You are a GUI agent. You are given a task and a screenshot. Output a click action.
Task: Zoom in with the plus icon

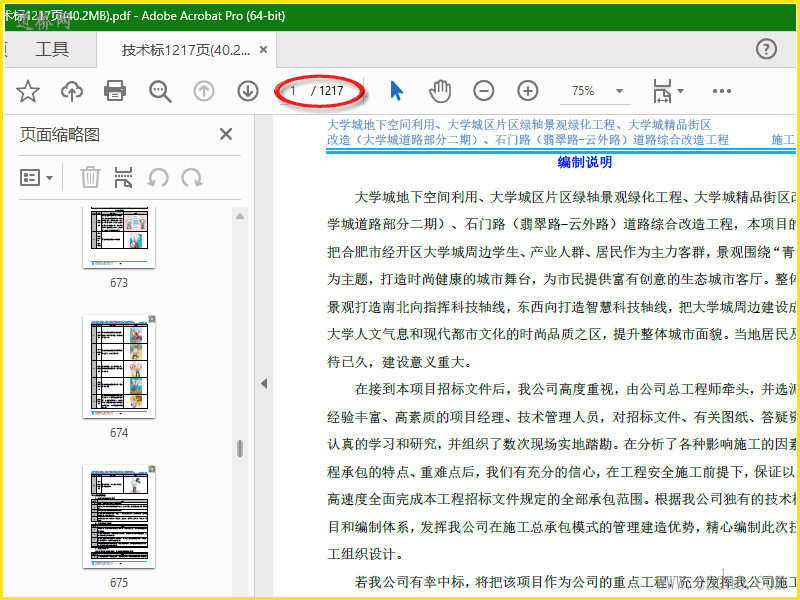[528, 91]
